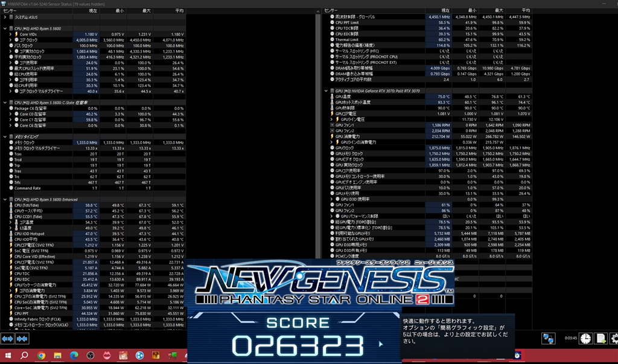Expand the Core C0 在留率 row
Viewport: 618px width, 364px height.
11,114
